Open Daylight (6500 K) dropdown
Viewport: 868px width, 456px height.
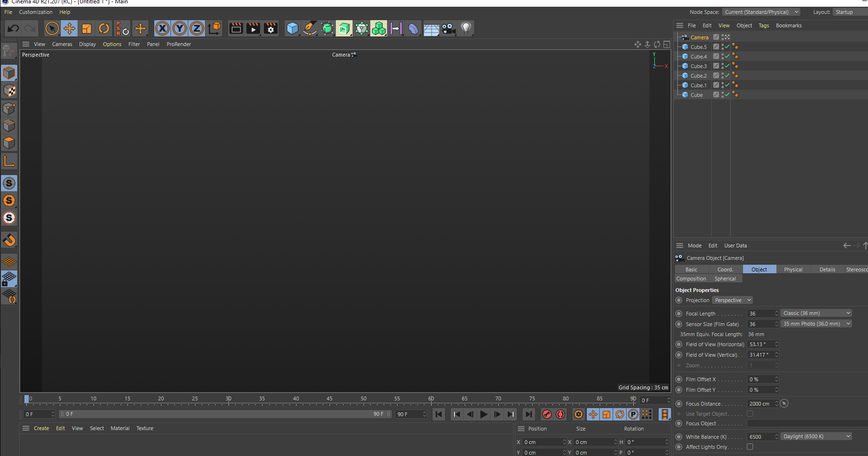[816, 436]
